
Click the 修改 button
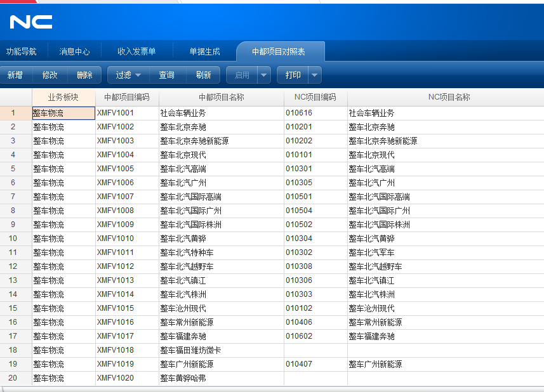(x=50, y=75)
